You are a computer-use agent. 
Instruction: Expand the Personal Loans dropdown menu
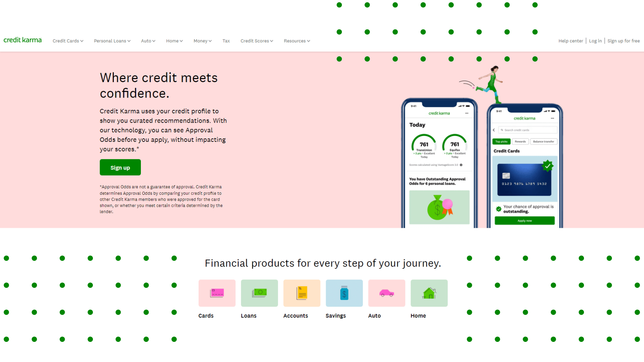tap(112, 41)
